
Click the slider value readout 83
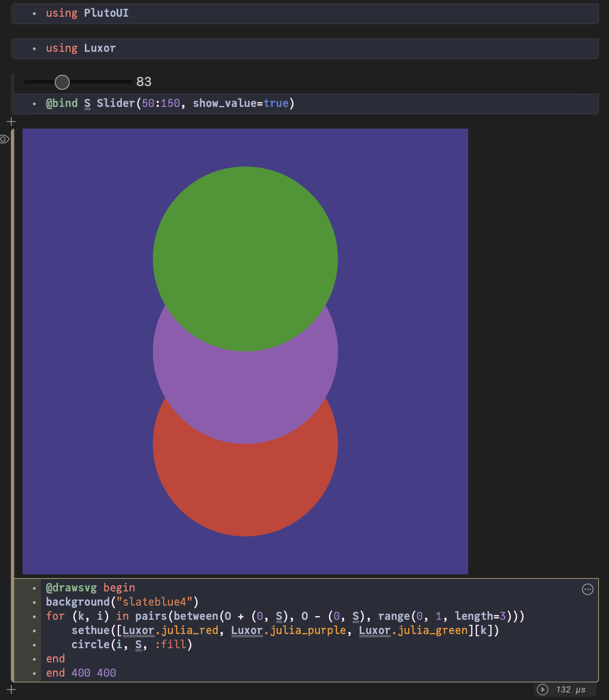[144, 82]
